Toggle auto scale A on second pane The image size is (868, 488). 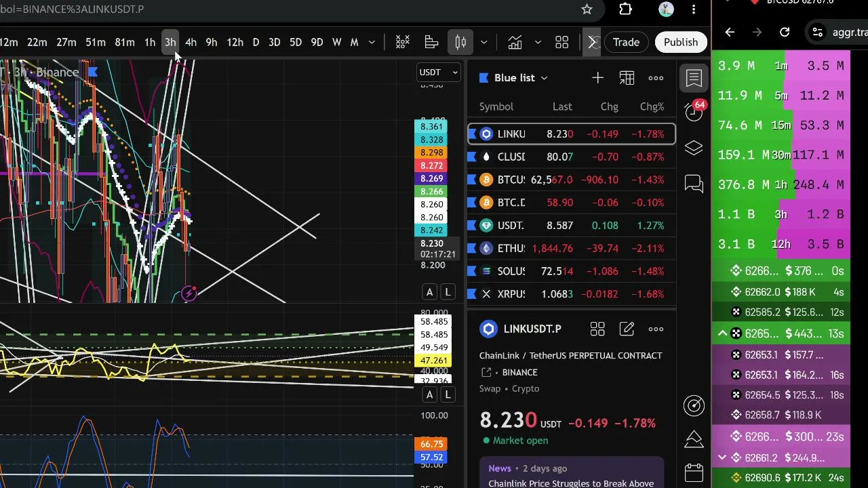pyautogui.click(x=429, y=395)
